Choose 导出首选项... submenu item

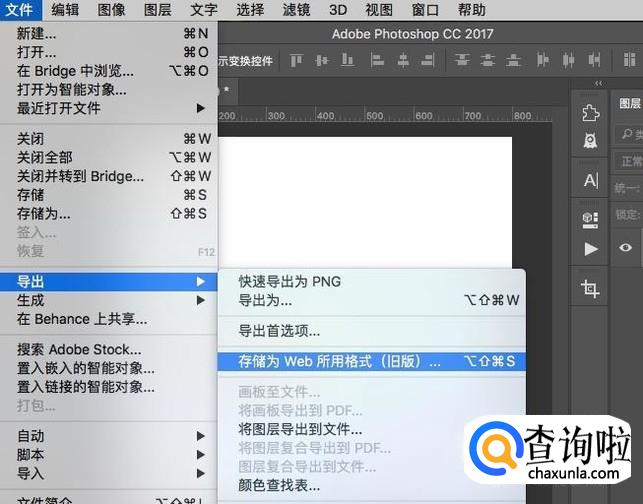pyautogui.click(x=372, y=331)
